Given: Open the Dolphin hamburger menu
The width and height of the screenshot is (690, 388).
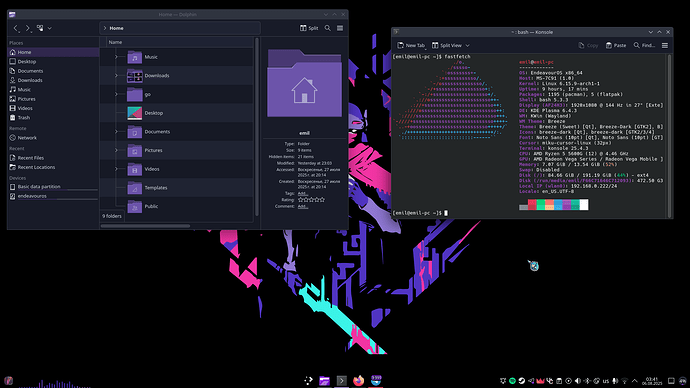Looking at the screenshot, I should point(340,28).
